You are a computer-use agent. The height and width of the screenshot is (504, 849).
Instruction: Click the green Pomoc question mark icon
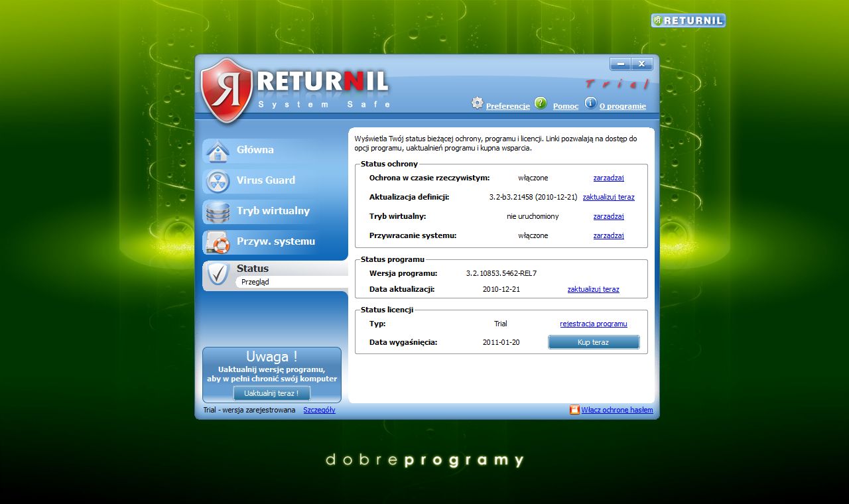click(541, 103)
